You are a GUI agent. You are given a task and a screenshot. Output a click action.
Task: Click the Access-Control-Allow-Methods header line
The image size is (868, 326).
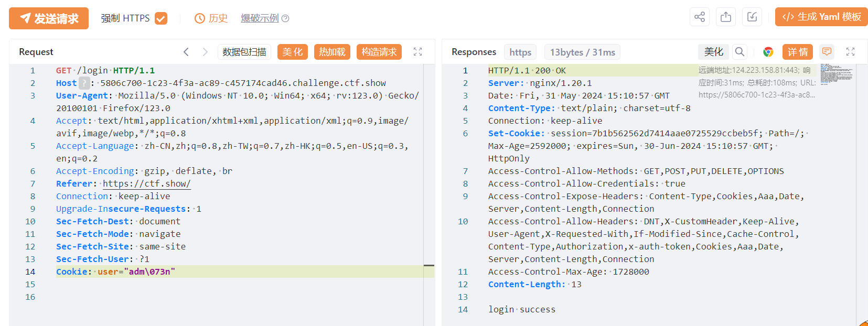click(636, 171)
